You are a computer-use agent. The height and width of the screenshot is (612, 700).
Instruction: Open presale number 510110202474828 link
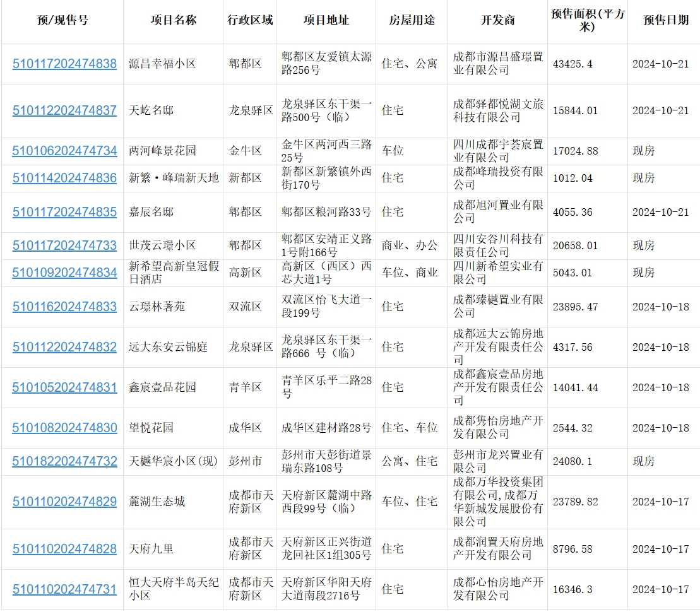[x=64, y=549]
